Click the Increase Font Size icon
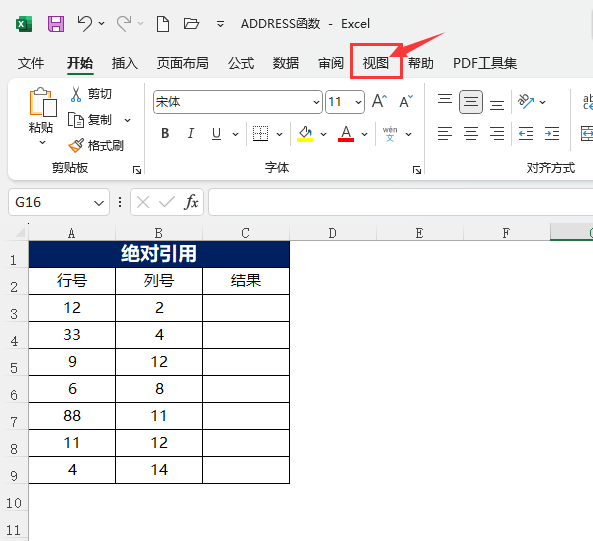The height and width of the screenshot is (541, 593). point(379,101)
